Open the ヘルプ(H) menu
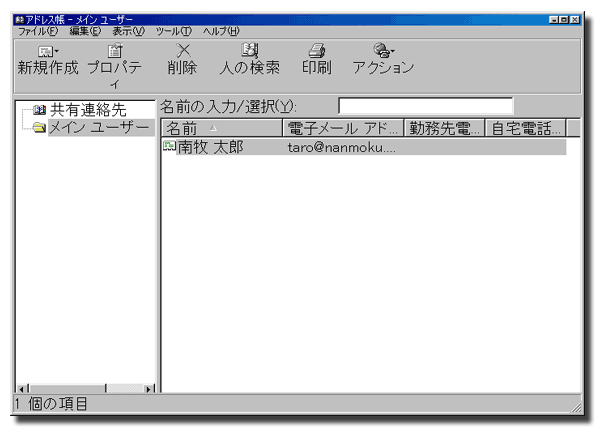 [221, 31]
